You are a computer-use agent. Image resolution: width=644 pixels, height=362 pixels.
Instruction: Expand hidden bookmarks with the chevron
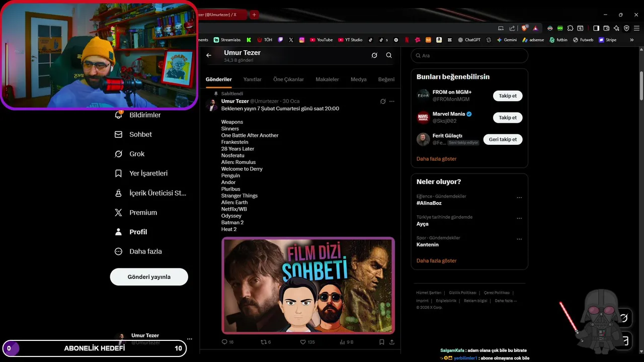point(632,40)
